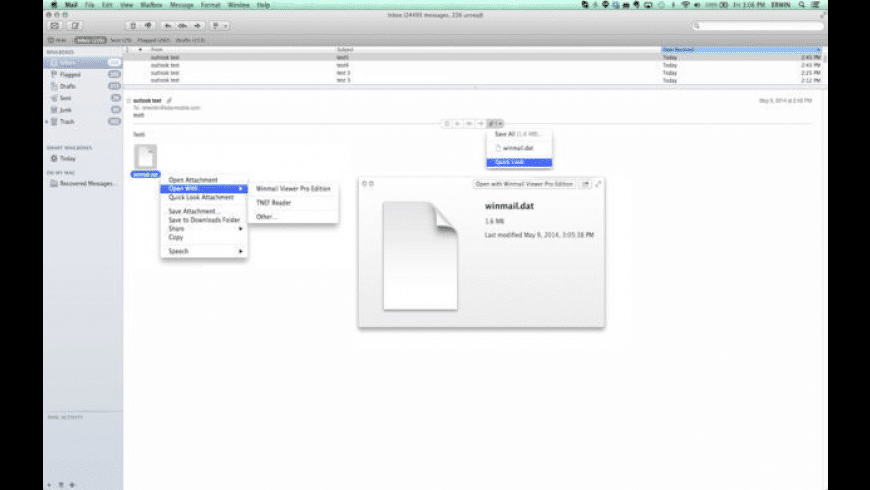The height and width of the screenshot is (490, 870).
Task: Choose Quick Look Attachment in context menu
Action: click(x=204, y=198)
